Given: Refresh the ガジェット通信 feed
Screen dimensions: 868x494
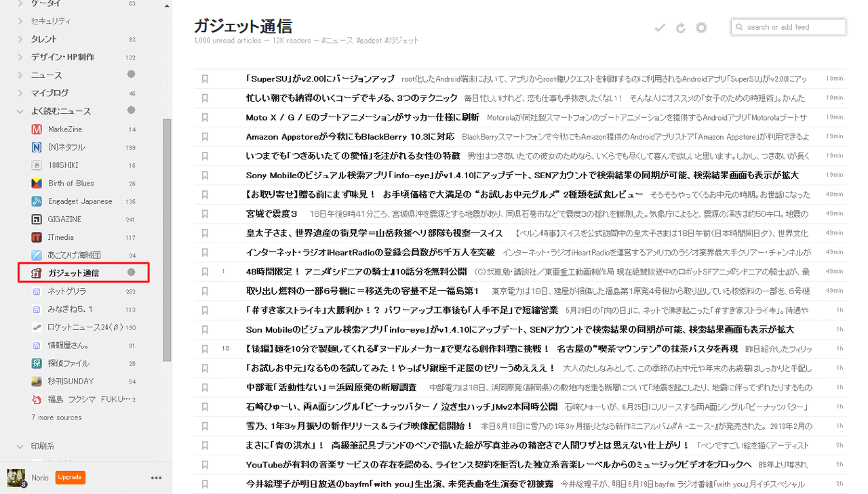Looking at the screenshot, I should (681, 28).
